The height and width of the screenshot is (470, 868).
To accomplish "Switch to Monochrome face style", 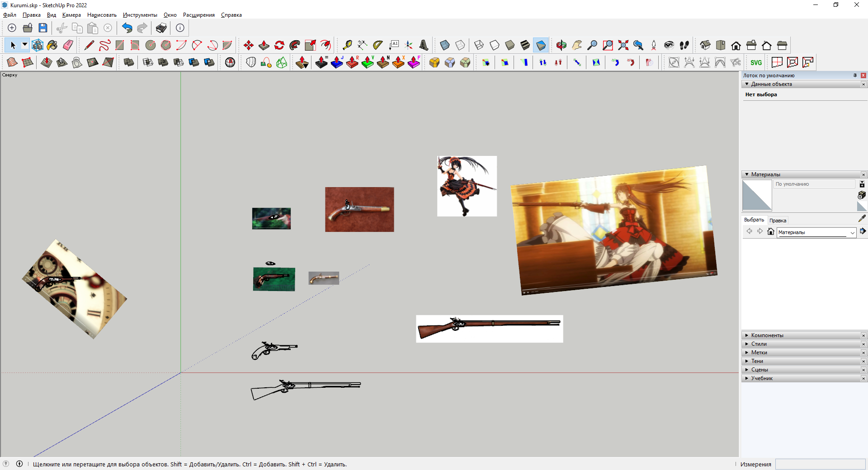I will [x=541, y=45].
